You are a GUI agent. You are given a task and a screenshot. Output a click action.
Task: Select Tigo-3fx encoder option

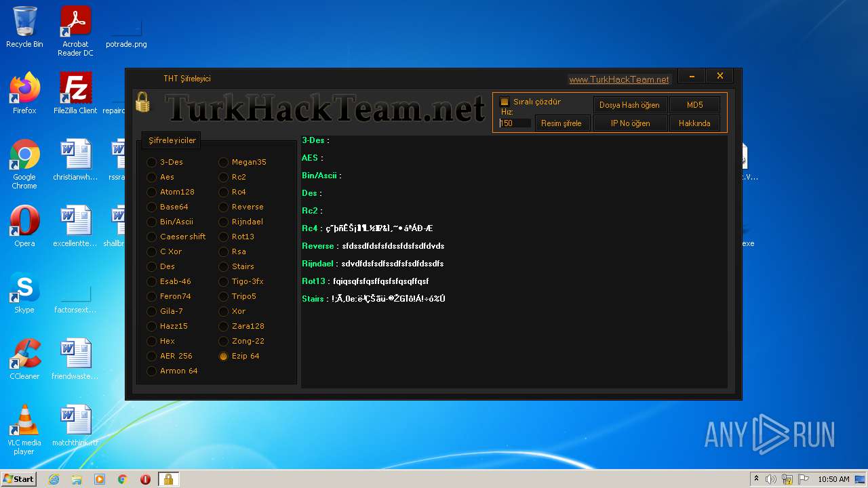223,281
